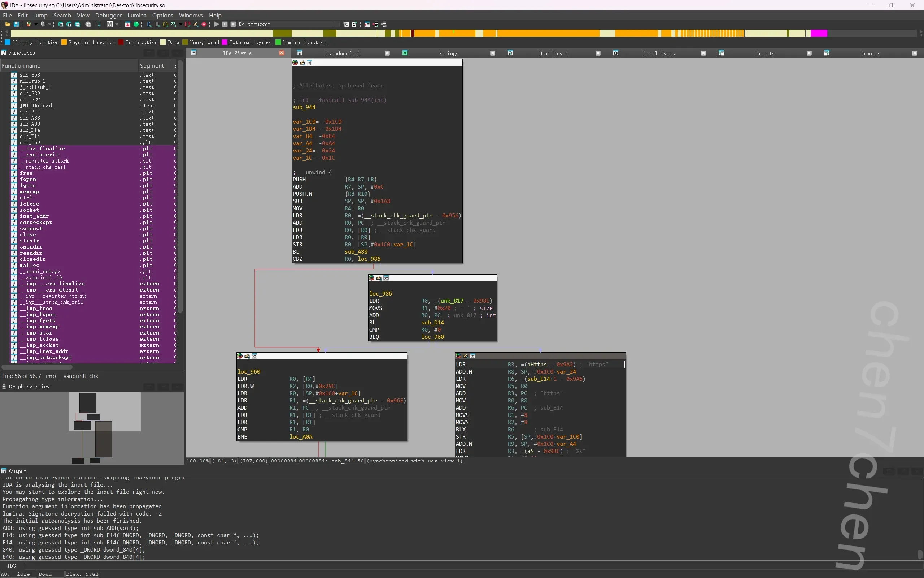Switch to the Imports tab
The image size is (924, 578).
click(764, 53)
